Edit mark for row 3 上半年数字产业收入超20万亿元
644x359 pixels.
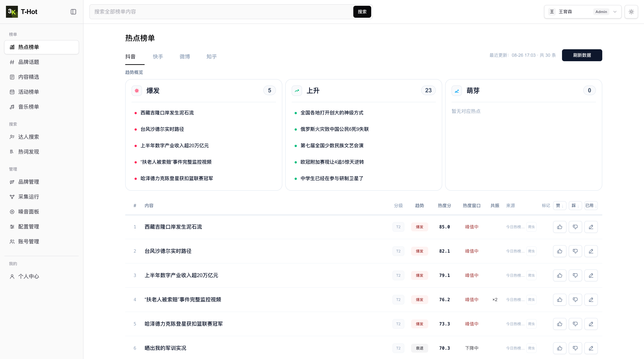591,275
